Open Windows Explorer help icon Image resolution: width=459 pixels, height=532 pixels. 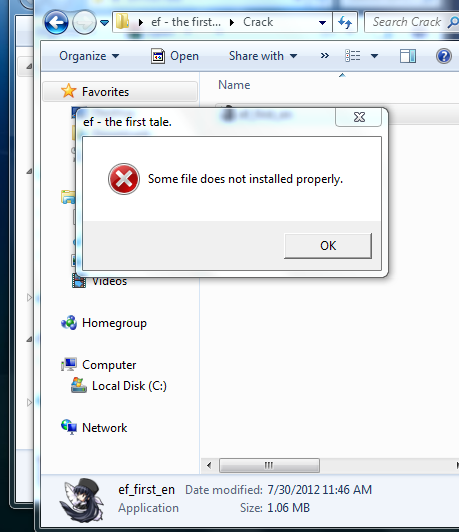tap(443, 56)
